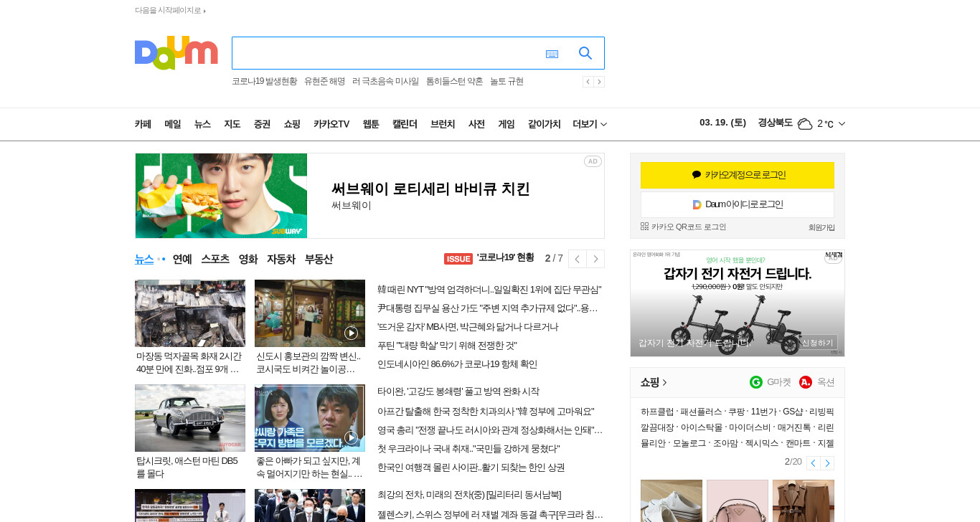This screenshot has width=980, height=522.
Task: Open Auction shopping icon
Action: click(x=806, y=382)
